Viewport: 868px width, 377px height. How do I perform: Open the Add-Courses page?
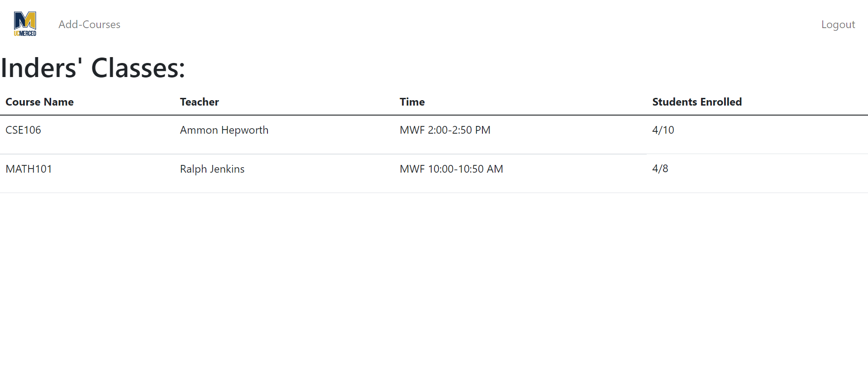[x=89, y=24]
